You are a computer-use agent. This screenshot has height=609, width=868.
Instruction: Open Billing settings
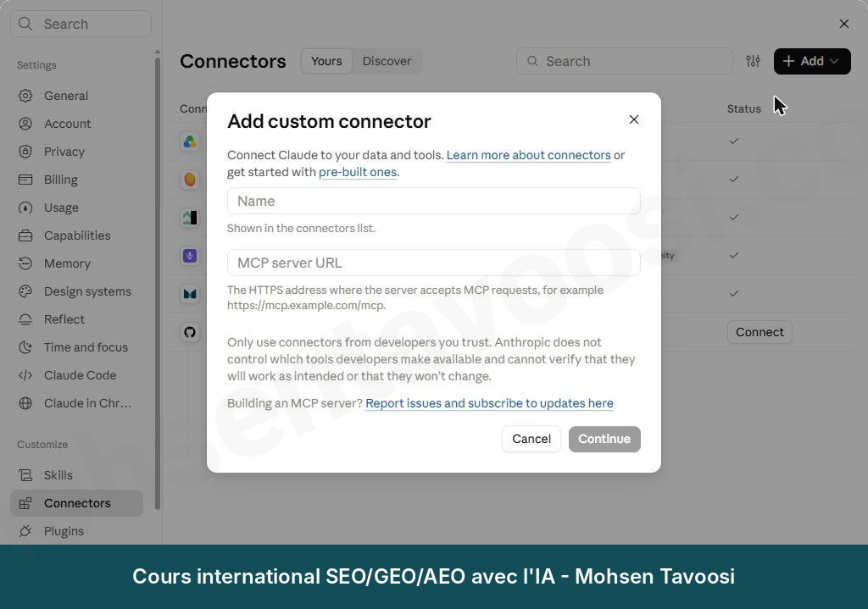[x=76, y=180]
